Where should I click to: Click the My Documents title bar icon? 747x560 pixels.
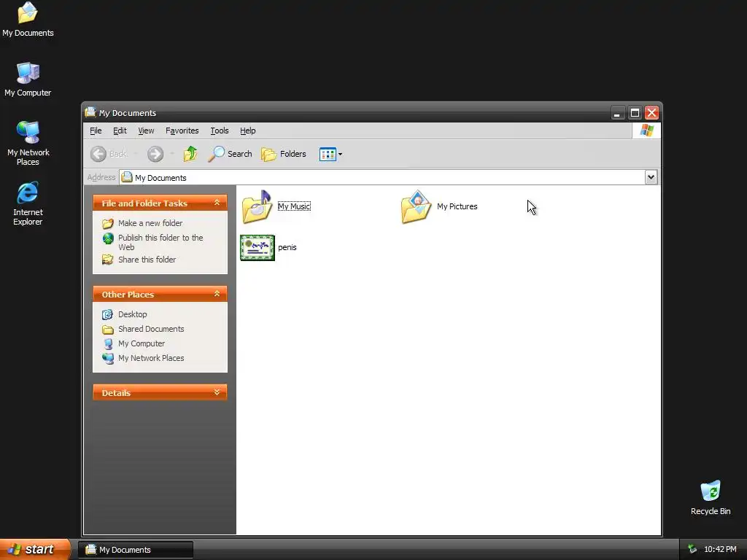coord(90,112)
